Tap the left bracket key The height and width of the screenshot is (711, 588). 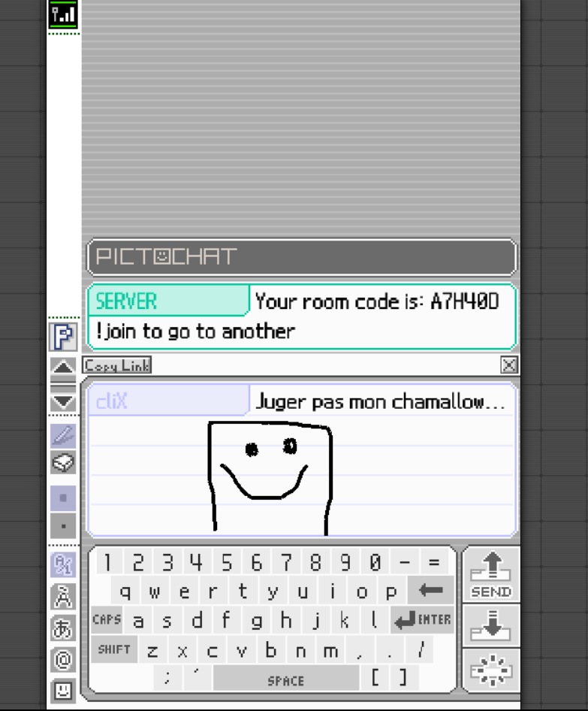coord(375,679)
